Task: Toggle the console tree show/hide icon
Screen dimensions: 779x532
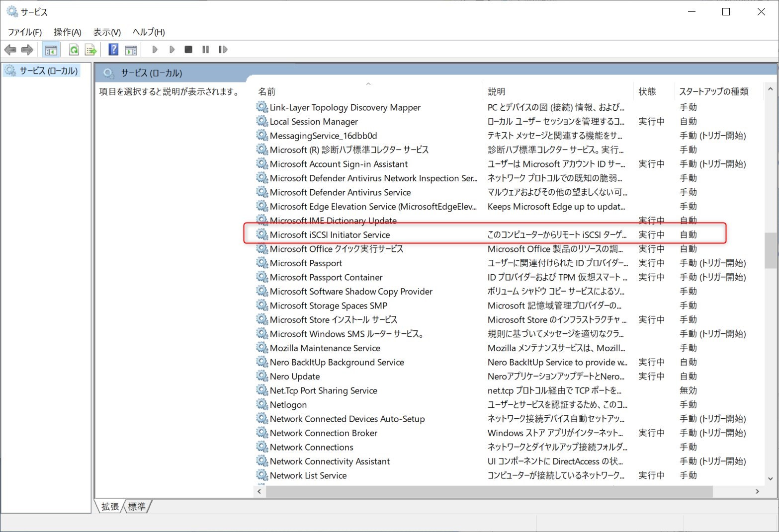Action: pyautogui.click(x=51, y=50)
